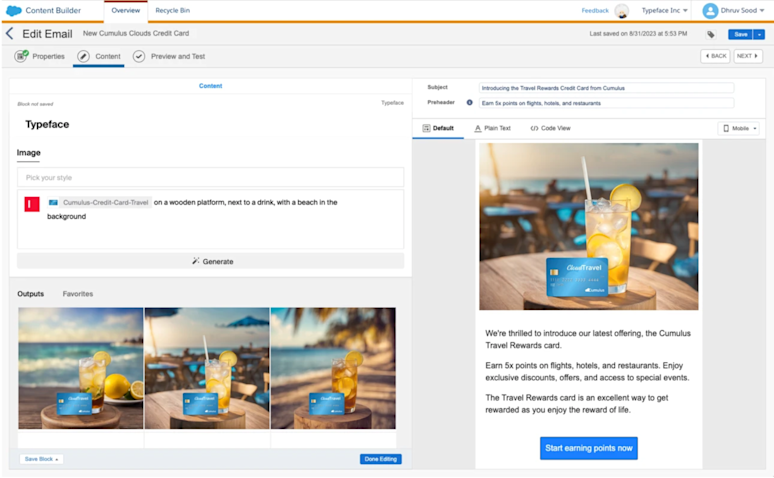Viewport: 774px width, 478px height.
Task: Expand the Save Block menu
Action: pyautogui.click(x=41, y=459)
